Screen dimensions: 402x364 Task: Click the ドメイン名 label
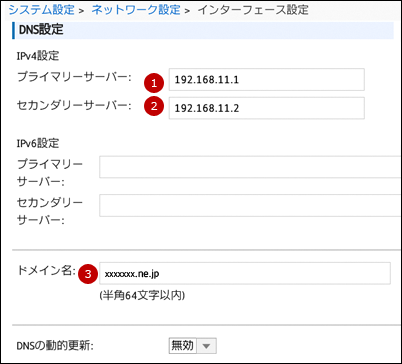point(46,270)
